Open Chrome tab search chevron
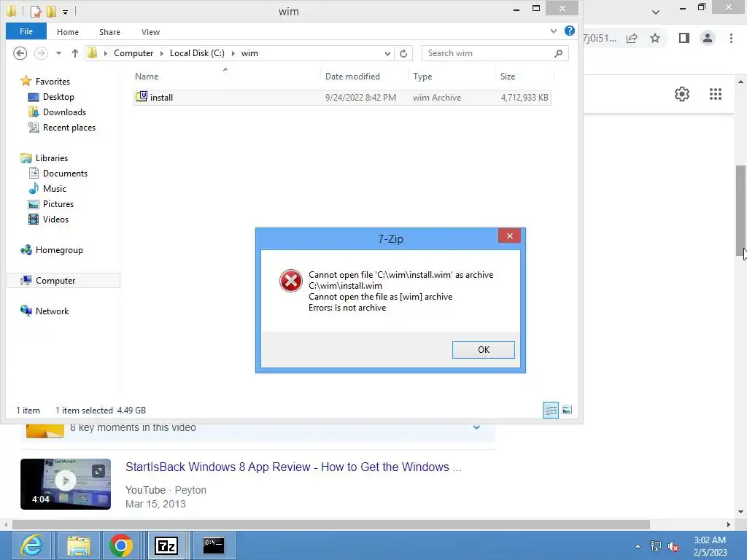The image size is (747, 560). point(656,12)
